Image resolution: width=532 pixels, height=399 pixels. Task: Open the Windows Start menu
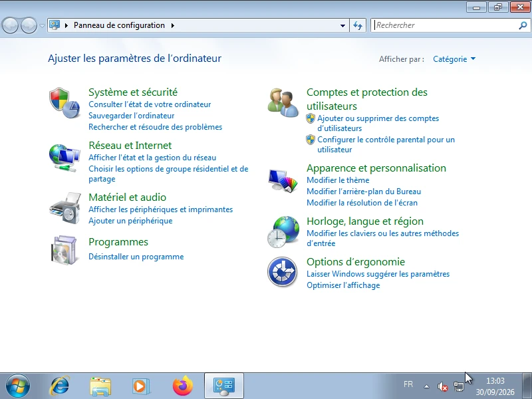[x=18, y=386]
